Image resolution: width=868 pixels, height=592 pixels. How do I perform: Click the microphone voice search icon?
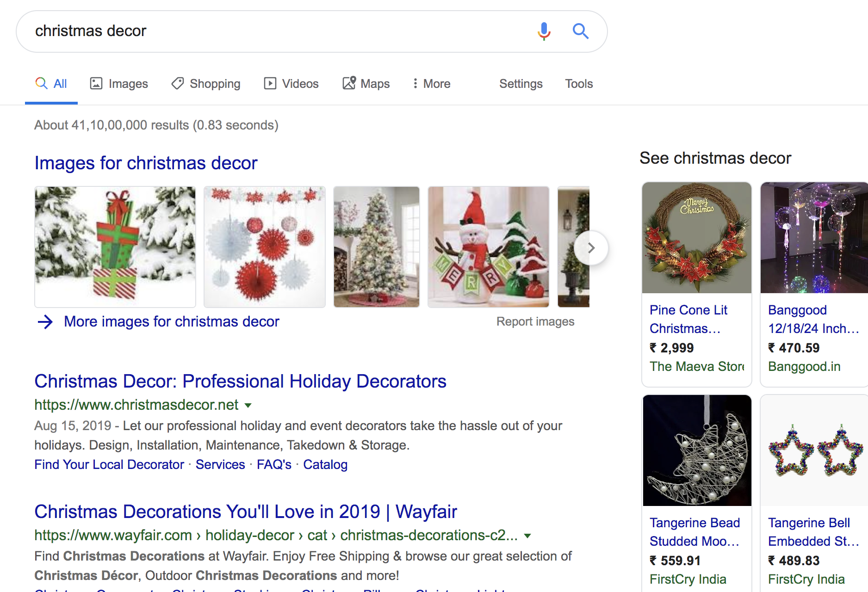click(544, 31)
